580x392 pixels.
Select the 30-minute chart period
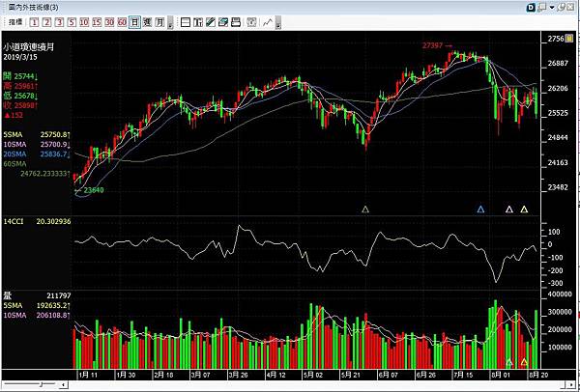(x=109, y=22)
